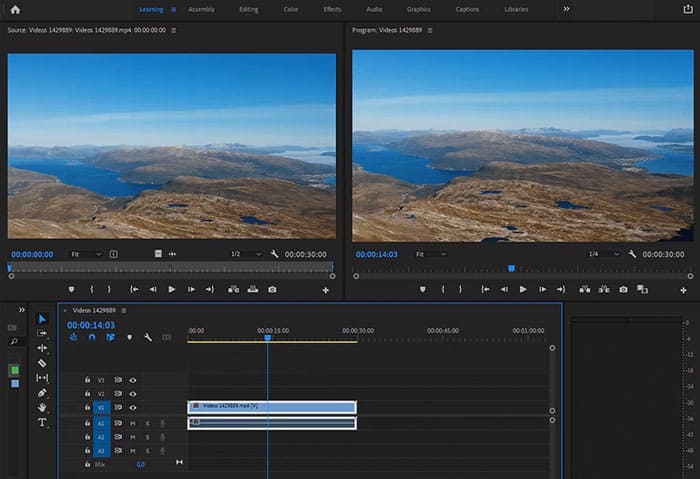The height and width of the screenshot is (479, 700).
Task: Select the Track Select Forward tool
Action: 42,333
